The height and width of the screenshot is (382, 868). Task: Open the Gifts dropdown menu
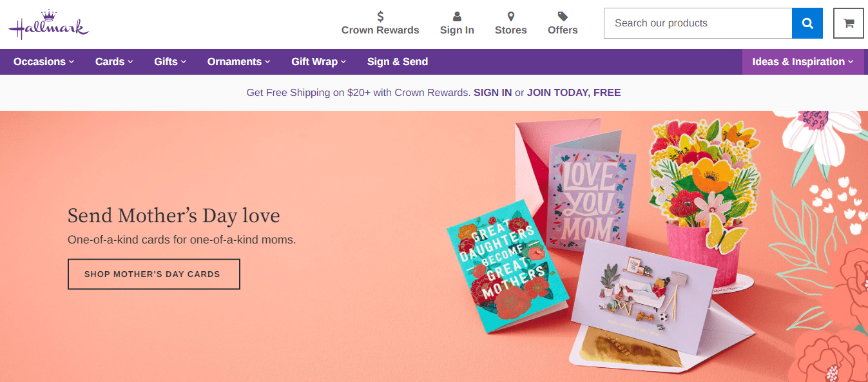coord(170,62)
